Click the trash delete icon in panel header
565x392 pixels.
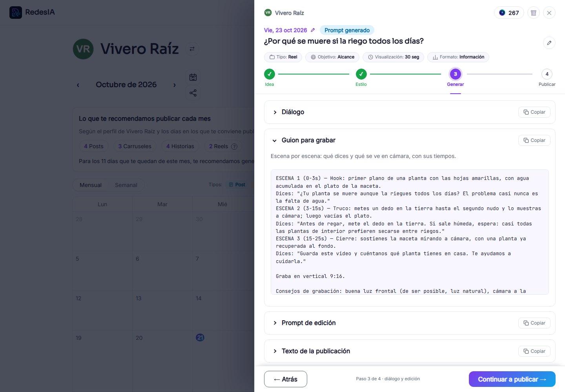[534, 13]
